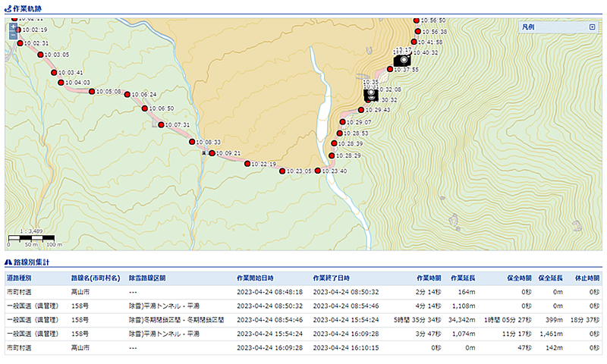Select the red track point at 10:02:31

click(x=20, y=43)
